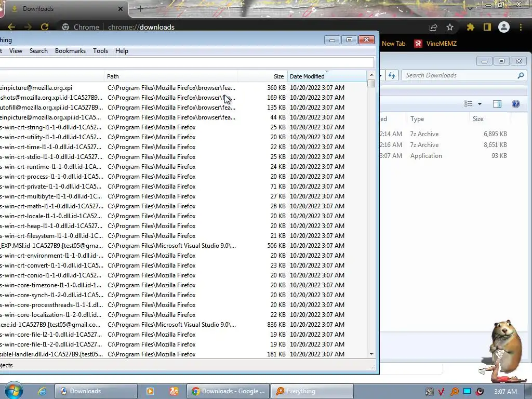Open a new tab with the plus button
The image size is (532, 399).
[140, 9]
